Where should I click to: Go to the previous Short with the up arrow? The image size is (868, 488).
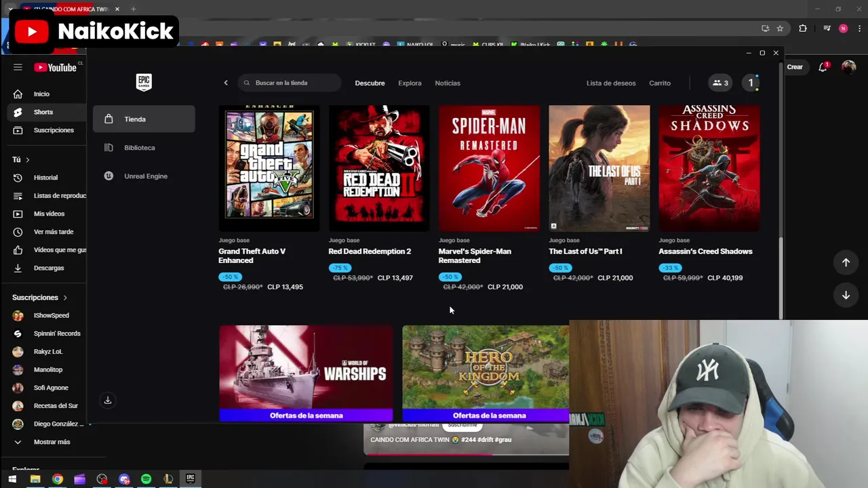[846, 262]
